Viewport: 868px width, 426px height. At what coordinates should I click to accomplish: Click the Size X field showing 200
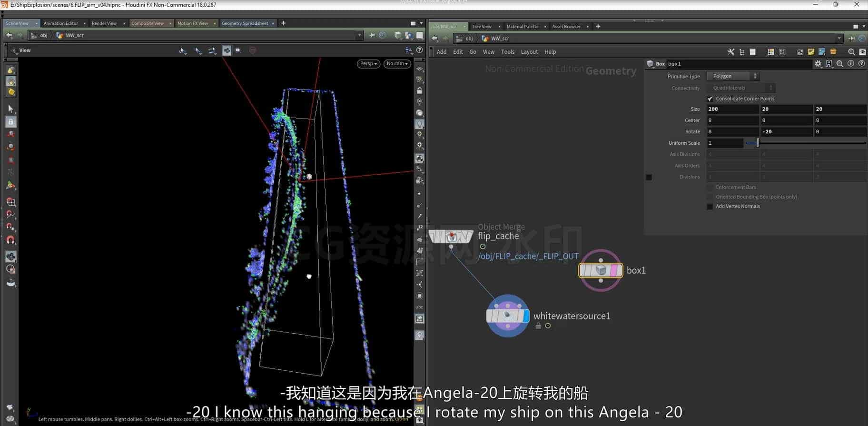pyautogui.click(x=733, y=109)
